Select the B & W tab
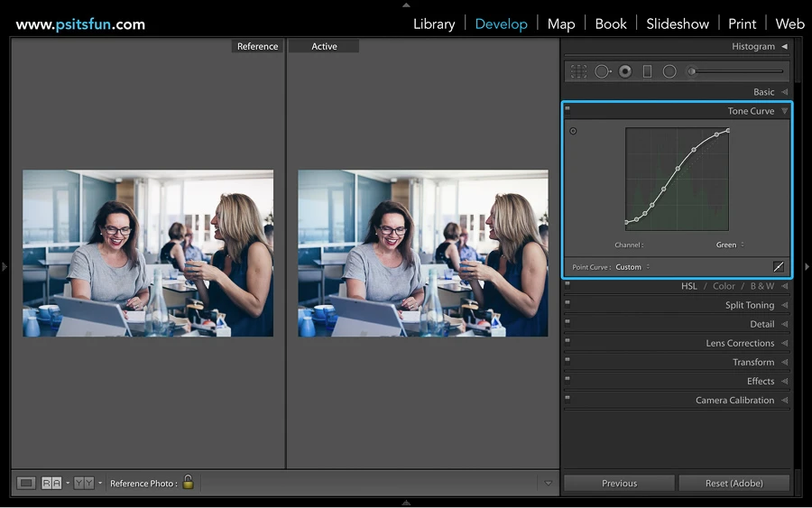 point(761,286)
